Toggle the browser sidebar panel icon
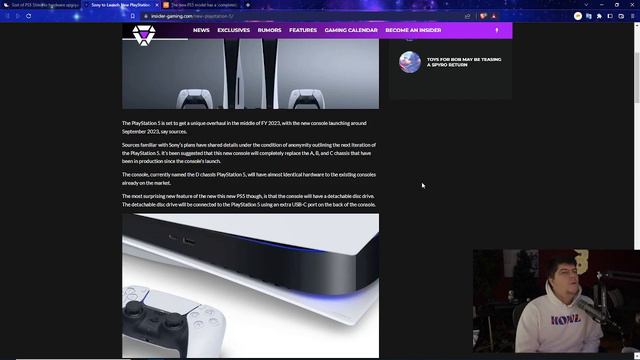Viewport: 640px width, 360px height. tap(610, 16)
